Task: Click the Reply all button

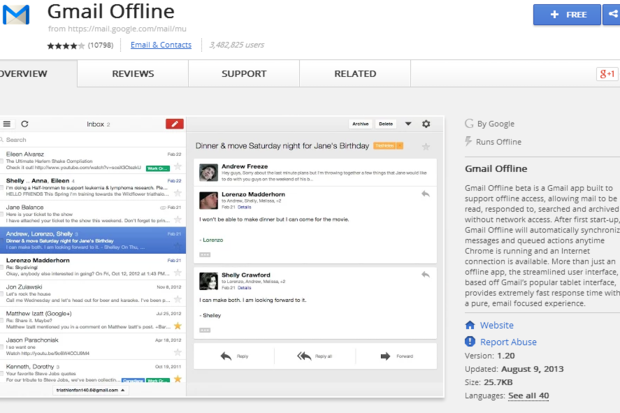Action: point(315,356)
